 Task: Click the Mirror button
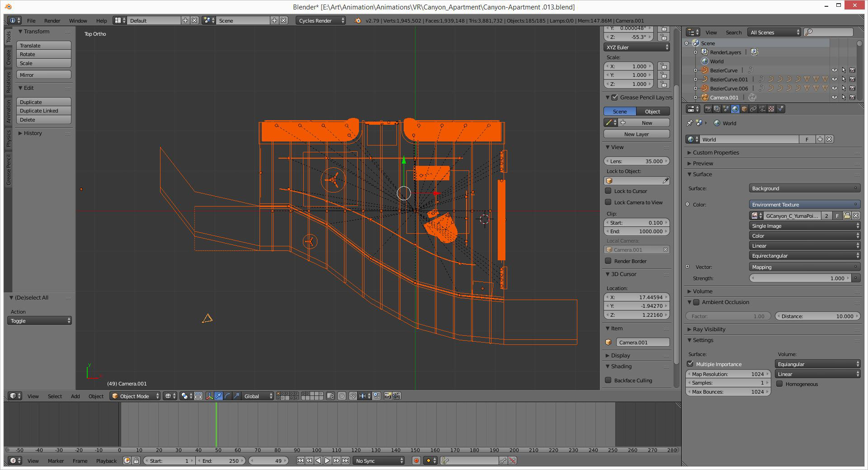[44, 75]
